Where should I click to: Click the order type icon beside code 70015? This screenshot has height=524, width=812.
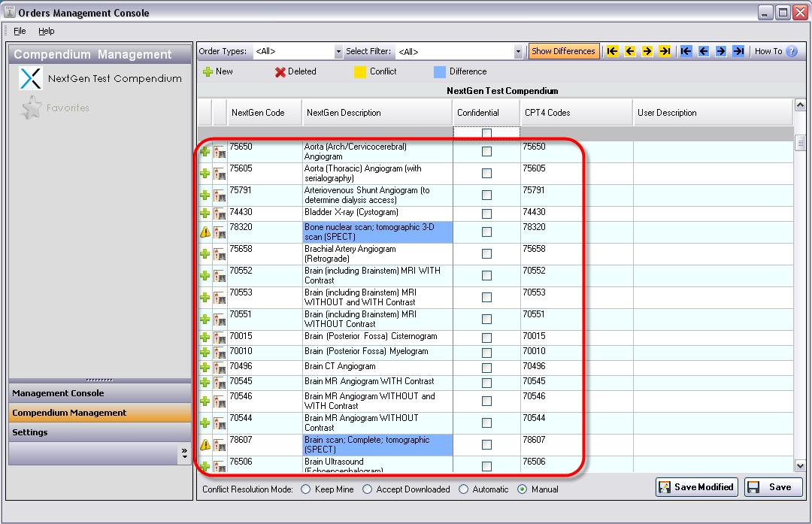click(220, 338)
